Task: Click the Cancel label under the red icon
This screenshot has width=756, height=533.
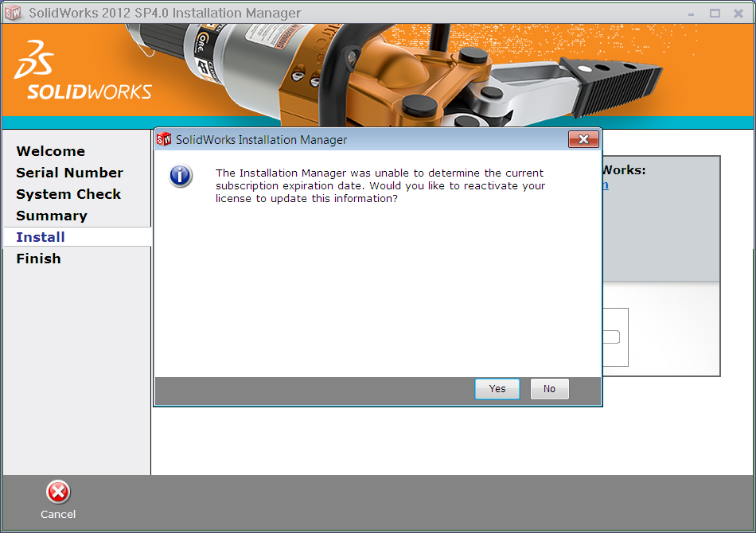Action: (58, 514)
